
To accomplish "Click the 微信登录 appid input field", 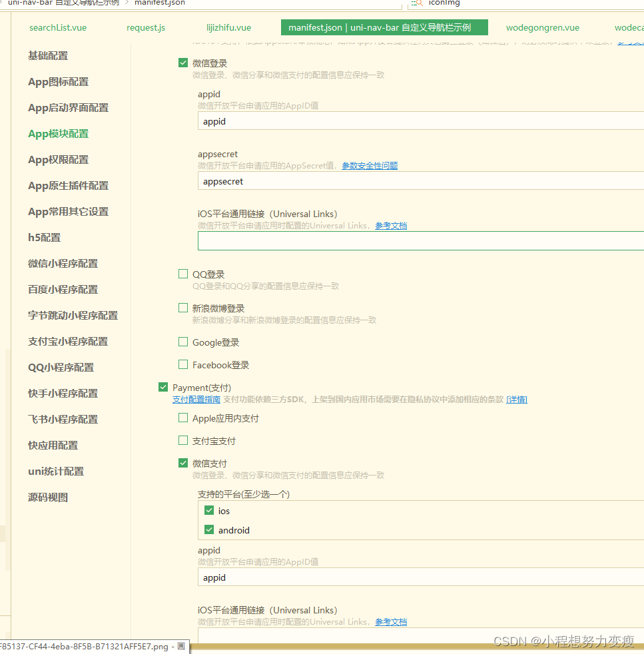I will tap(421, 121).
